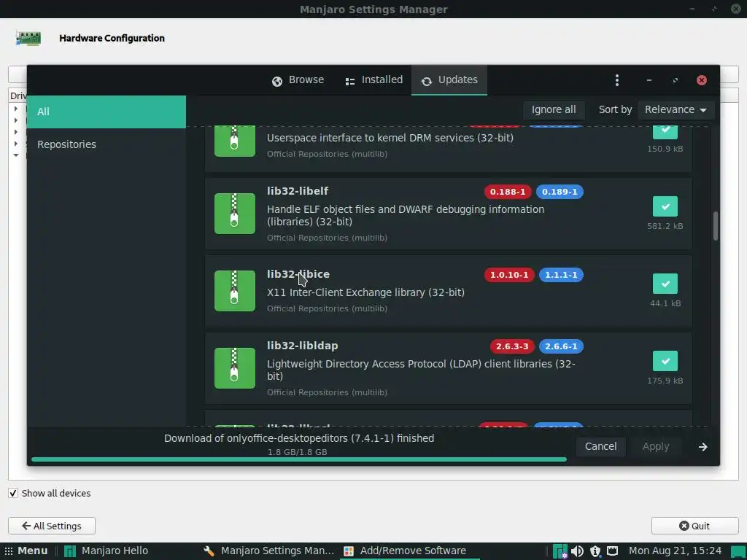The image size is (747, 560).
Task: Click the 150.9 kB size label
Action: [665, 149]
